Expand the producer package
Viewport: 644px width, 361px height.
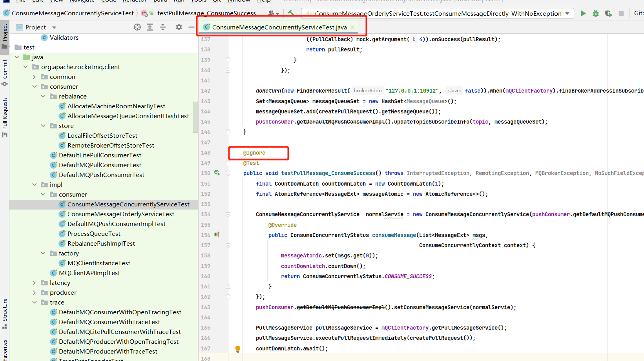click(35, 292)
